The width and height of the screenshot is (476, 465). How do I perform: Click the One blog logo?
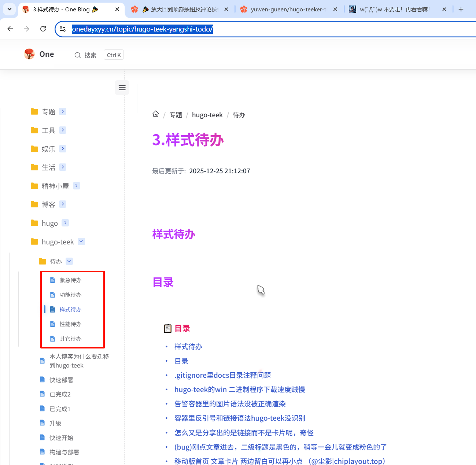29,54
